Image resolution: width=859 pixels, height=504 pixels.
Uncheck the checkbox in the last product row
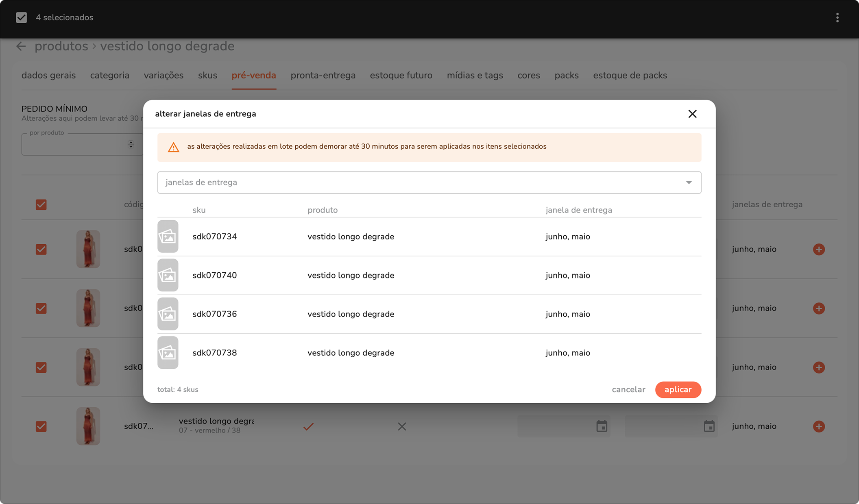click(x=41, y=426)
